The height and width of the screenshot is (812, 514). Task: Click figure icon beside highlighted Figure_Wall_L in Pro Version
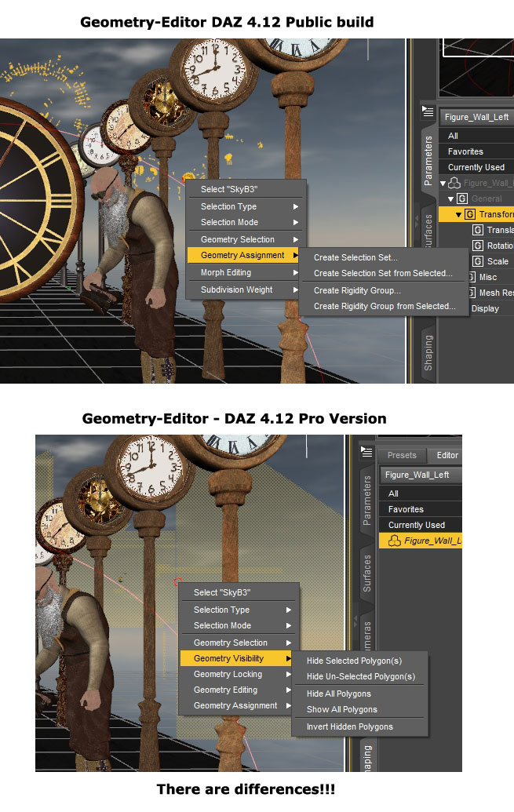pyautogui.click(x=395, y=541)
